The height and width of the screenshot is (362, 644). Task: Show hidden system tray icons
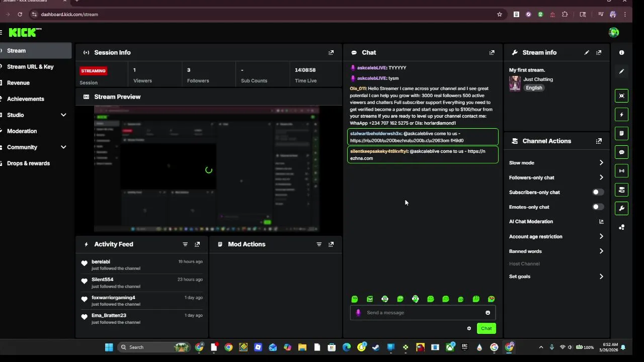[x=541, y=347]
